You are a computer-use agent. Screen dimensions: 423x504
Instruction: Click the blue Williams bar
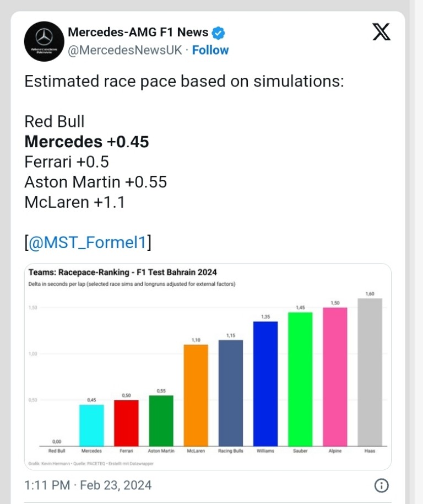[x=265, y=384]
